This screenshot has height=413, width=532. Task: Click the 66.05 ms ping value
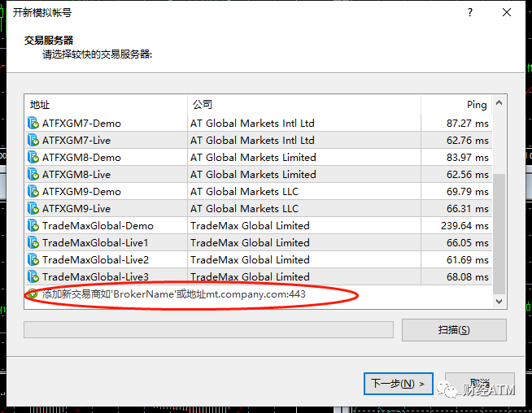tap(468, 243)
